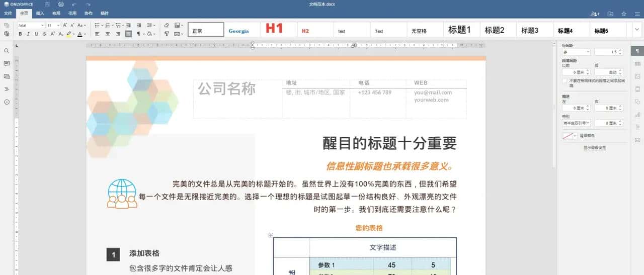
Task: Open share users icon at top right
Action: click(x=595, y=14)
